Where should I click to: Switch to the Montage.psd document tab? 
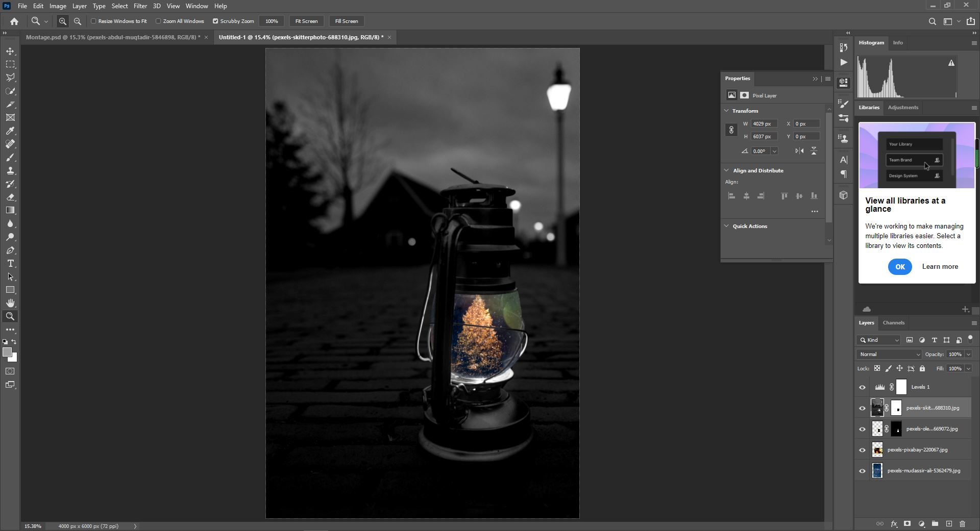(x=113, y=37)
